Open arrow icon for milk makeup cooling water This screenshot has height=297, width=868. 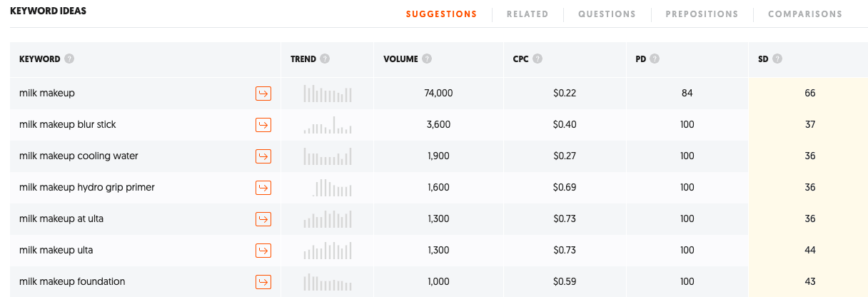[263, 156]
